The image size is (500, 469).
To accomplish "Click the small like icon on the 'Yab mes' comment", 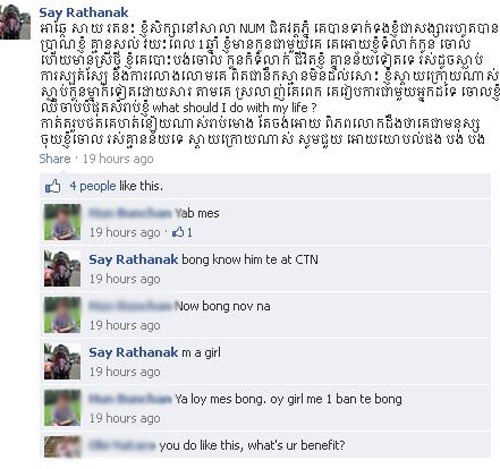I will (x=178, y=232).
